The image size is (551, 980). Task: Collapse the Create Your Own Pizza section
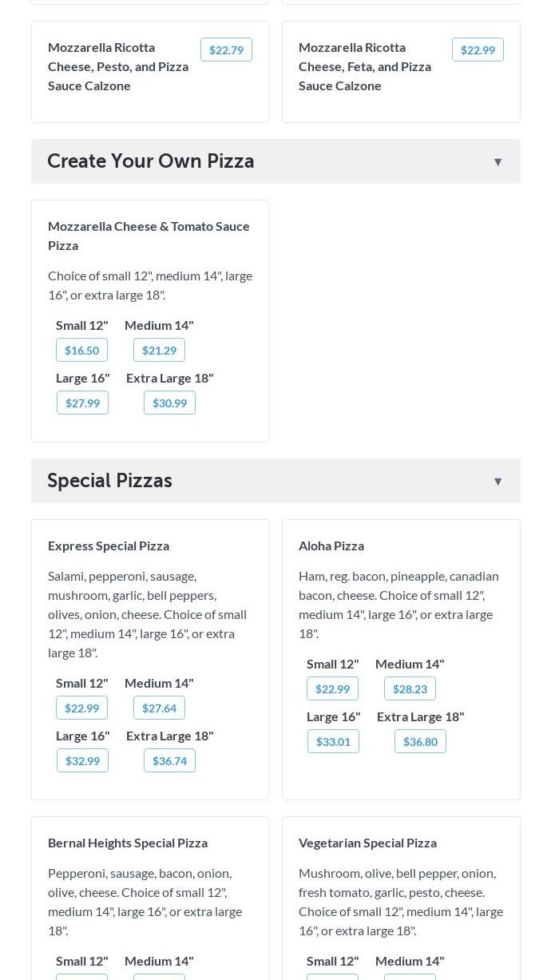(x=497, y=162)
